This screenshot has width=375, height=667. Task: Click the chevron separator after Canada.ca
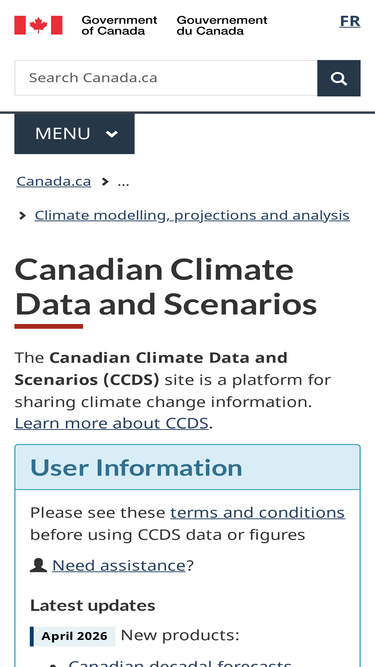point(105,182)
